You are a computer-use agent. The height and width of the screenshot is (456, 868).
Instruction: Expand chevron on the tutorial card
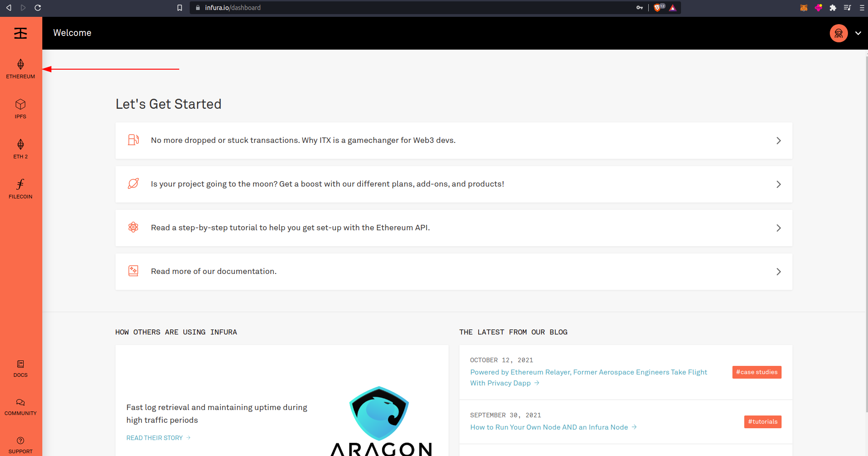778,228
